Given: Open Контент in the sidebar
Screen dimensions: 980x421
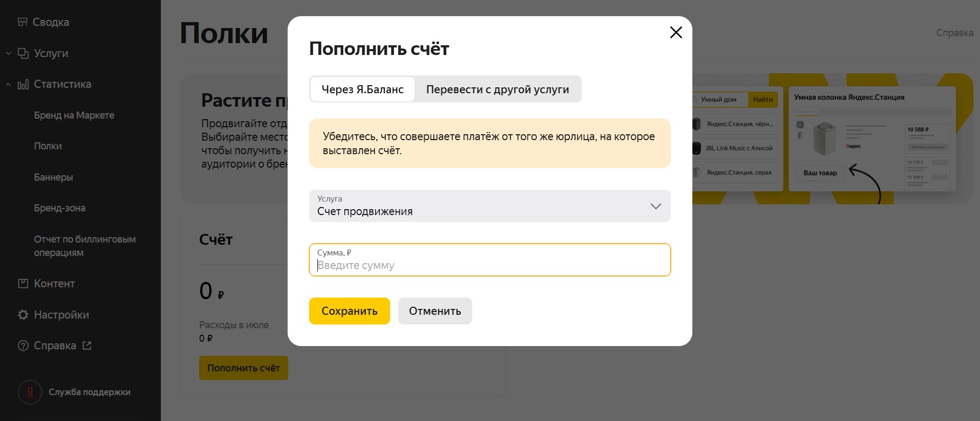Looking at the screenshot, I should pos(54,284).
